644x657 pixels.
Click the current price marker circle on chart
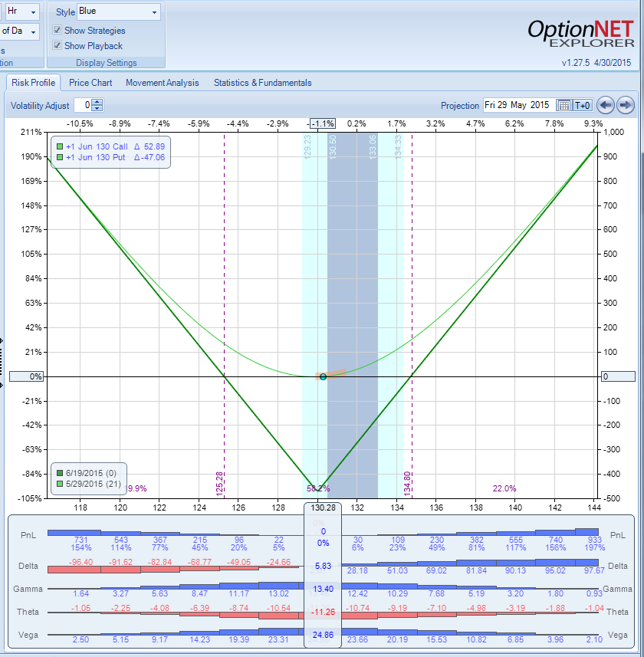pyautogui.click(x=323, y=376)
